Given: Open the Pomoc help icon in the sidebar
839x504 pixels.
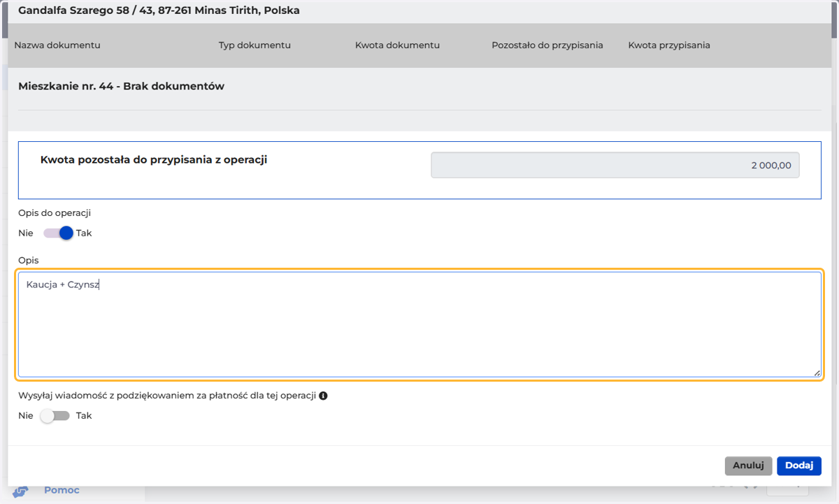Looking at the screenshot, I should point(20,491).
